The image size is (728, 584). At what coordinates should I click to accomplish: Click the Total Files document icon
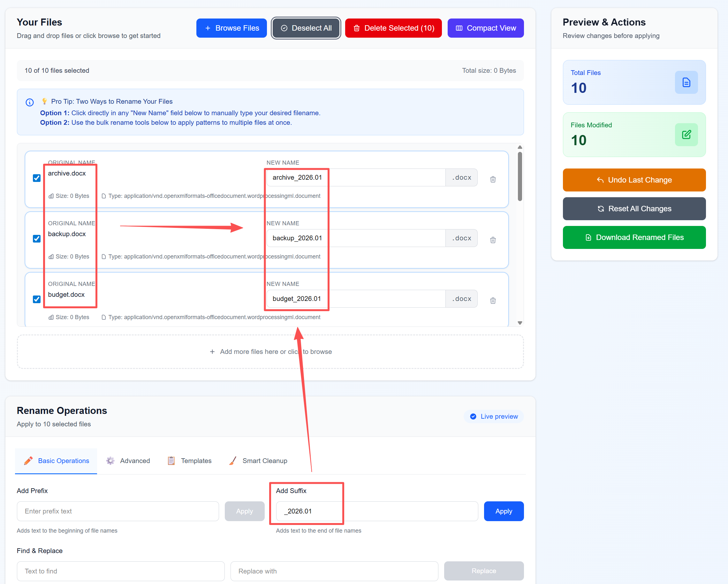tap(686, 82)
